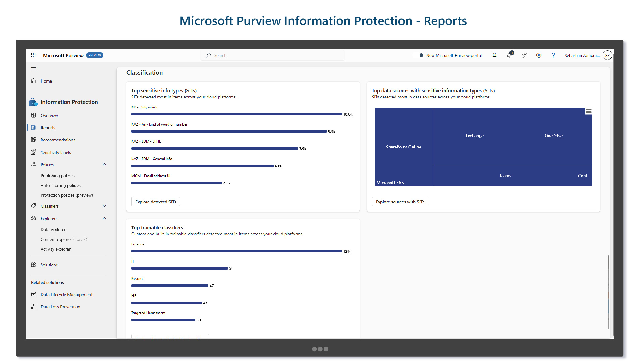Click the Policies sliders icon

(33, 164)
